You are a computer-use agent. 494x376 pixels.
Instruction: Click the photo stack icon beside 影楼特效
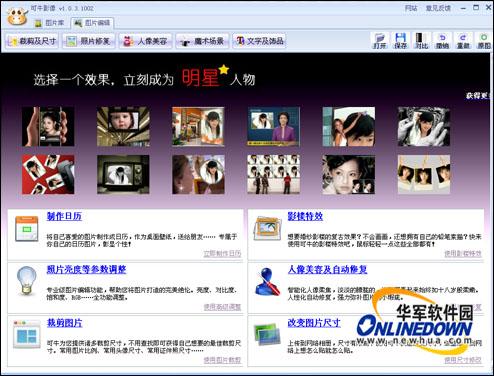click(x=267, y=228)
